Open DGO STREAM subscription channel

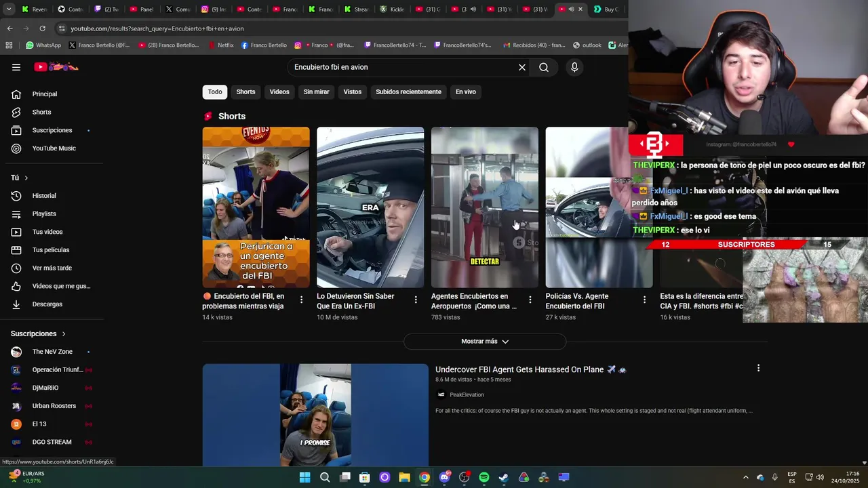pyautogui.click(x=52, y=442)
